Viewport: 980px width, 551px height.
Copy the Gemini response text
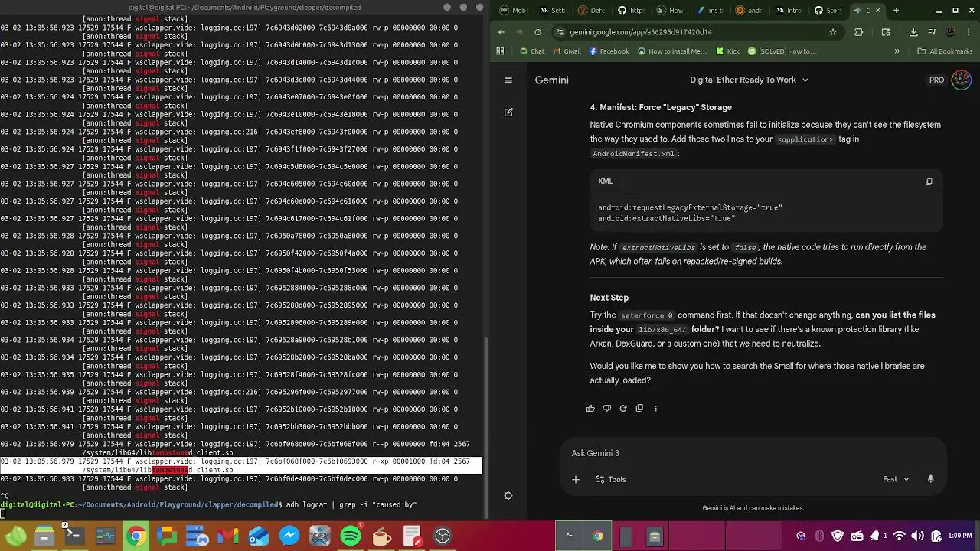[x=639, y=409]
